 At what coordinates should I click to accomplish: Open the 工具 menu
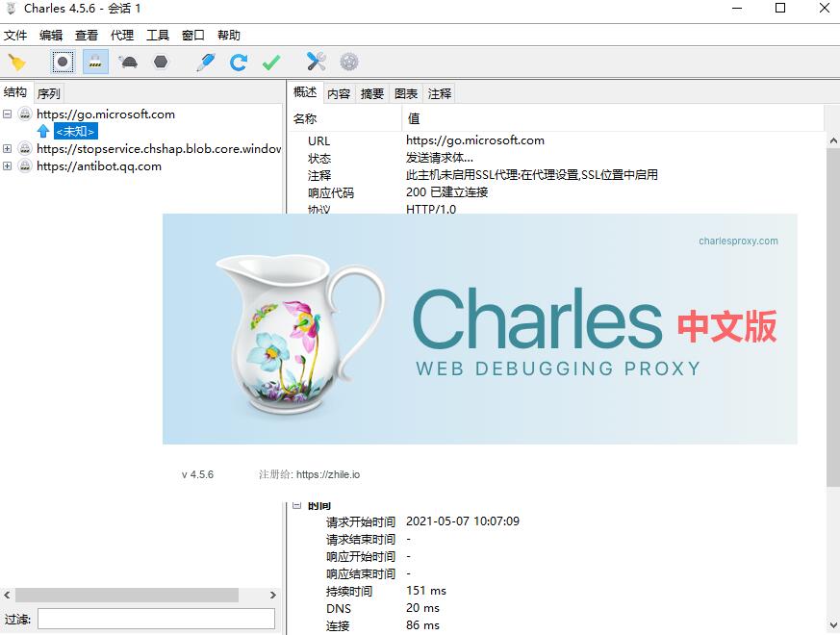pos(158,36)
